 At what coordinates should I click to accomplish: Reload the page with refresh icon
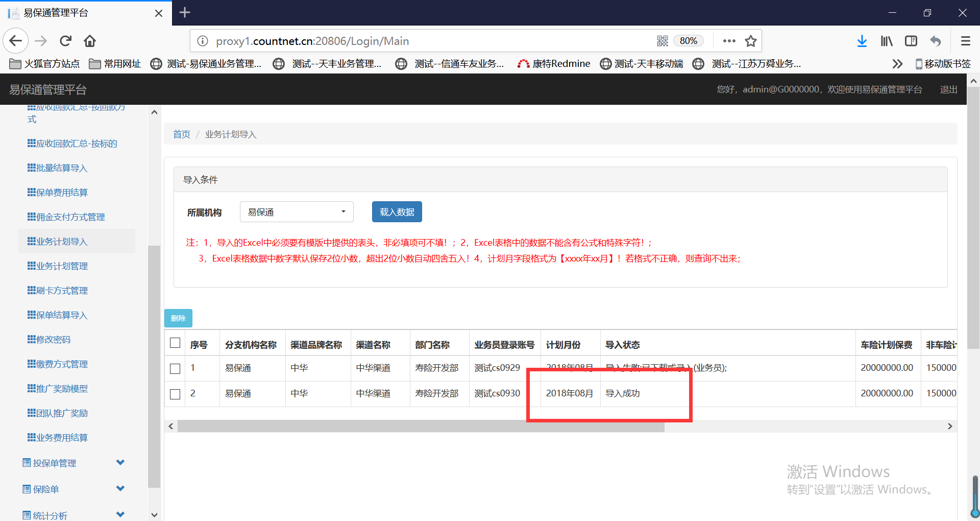point(66,41)
